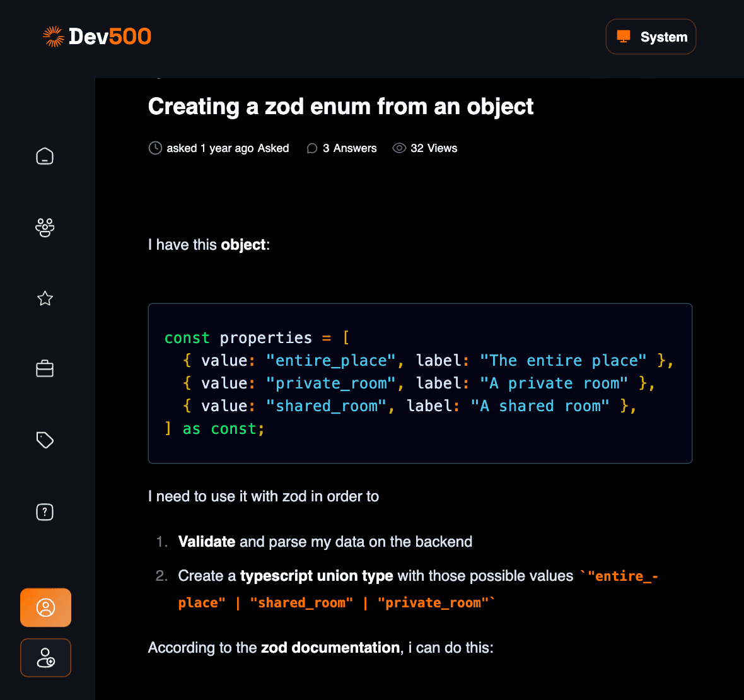Open the 3 Answers link

pos(349,148)
